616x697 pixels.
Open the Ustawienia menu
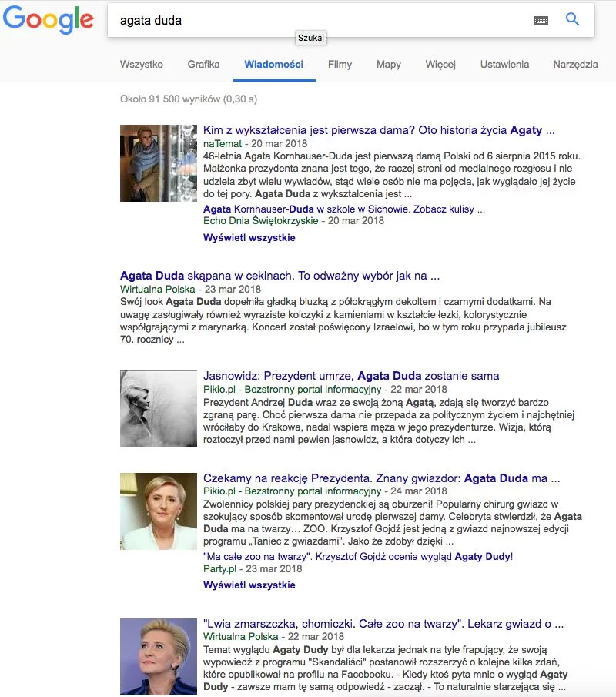click(x=504, y=65)
